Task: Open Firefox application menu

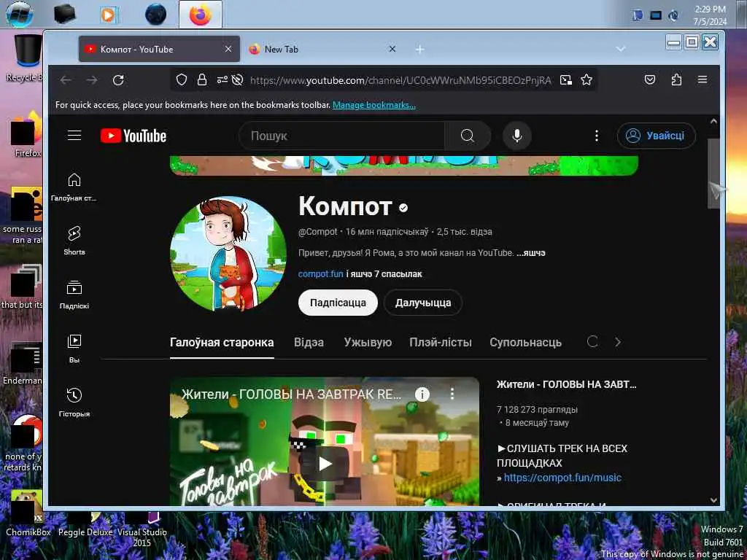Action: click(703, 80)
